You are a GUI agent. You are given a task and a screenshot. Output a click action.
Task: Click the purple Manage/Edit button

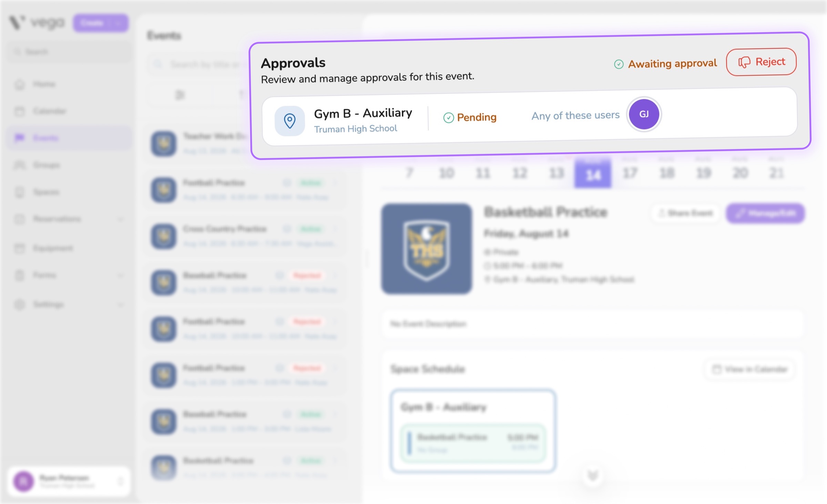click(765, 213)
